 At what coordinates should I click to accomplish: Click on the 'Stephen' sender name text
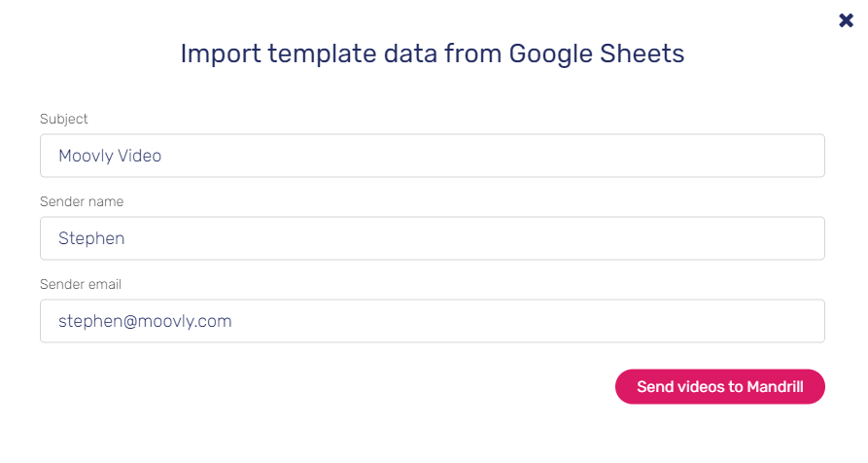pos(91,238)
